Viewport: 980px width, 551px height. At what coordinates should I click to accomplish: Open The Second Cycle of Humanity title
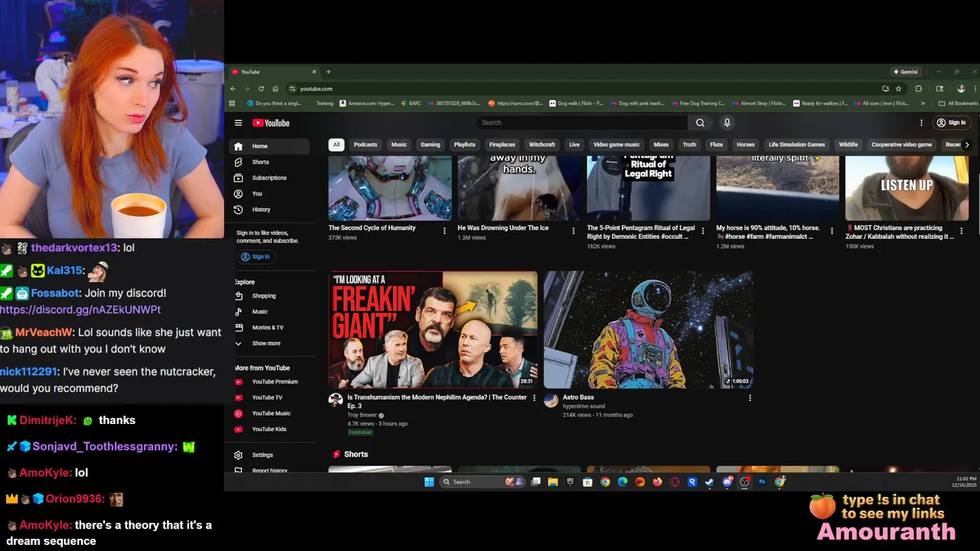[372, 228]
